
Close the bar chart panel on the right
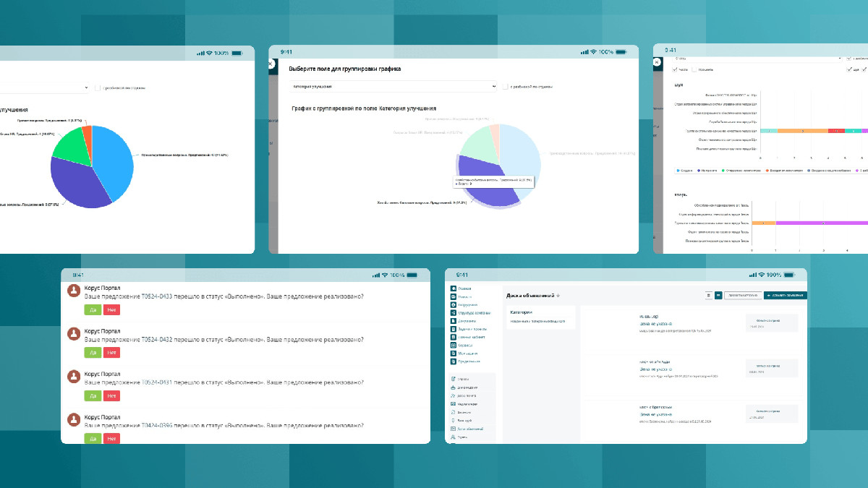click(657, 62)
